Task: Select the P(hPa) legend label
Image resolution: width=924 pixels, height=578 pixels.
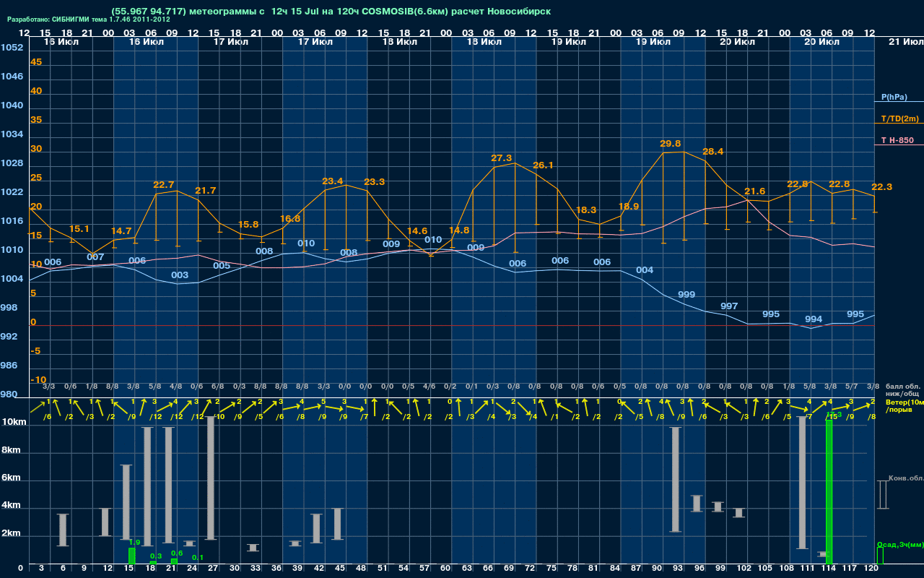Action: coord(894,97)
